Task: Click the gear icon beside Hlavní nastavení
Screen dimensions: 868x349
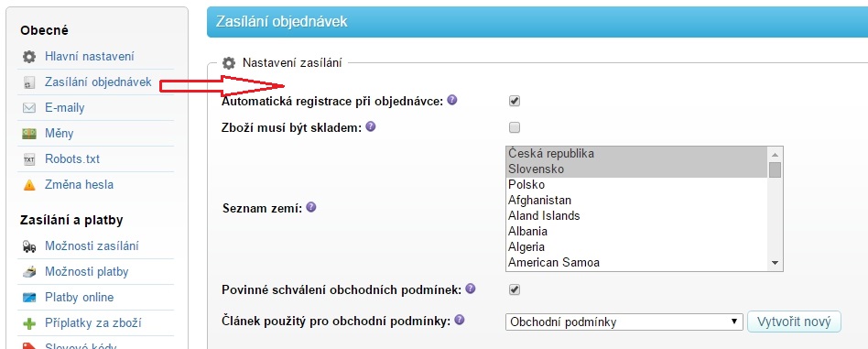Action: (x=29, y=57)
